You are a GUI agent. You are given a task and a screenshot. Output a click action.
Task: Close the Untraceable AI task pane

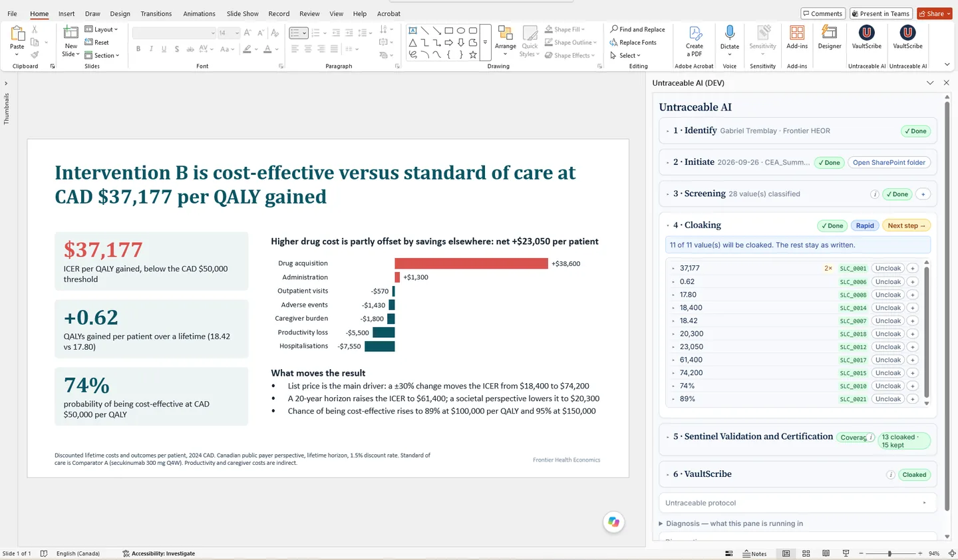(947, 83)
